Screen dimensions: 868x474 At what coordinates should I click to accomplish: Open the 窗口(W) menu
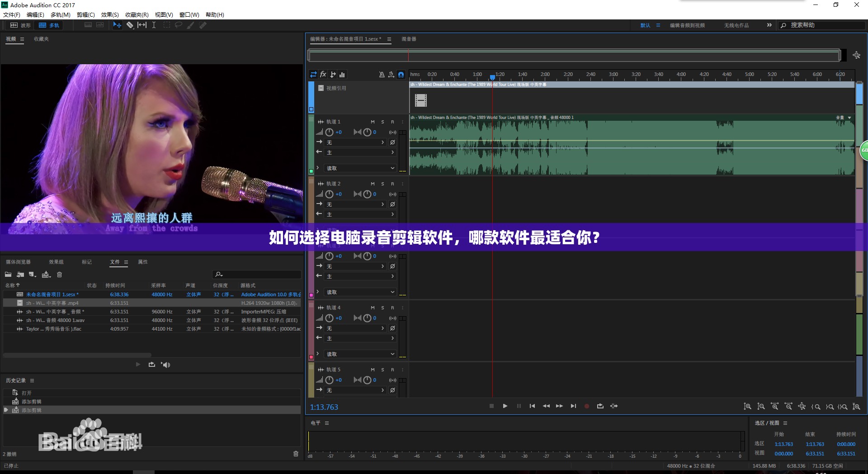[189, 15]
